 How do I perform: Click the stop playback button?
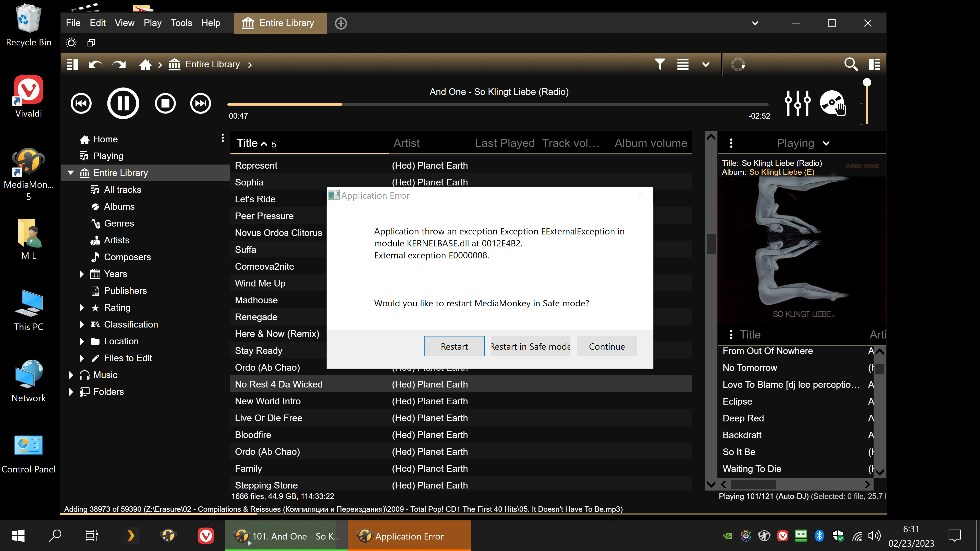[165, 103]
